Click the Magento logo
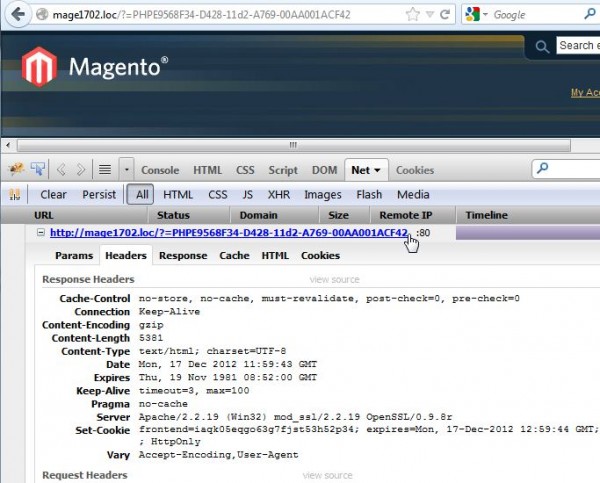Viewport: 600px width, 483px height. coord(95,67)
